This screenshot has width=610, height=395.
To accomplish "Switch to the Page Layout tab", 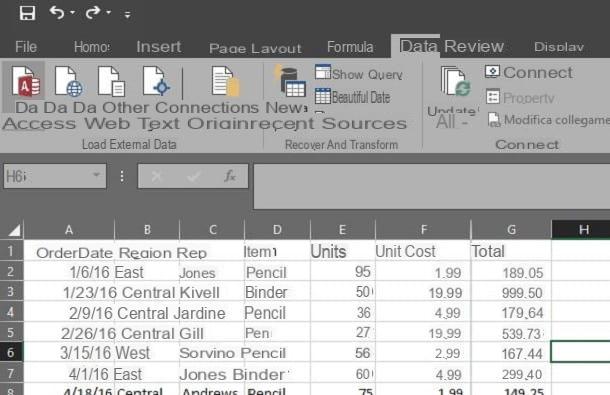I will click(255, 48).
